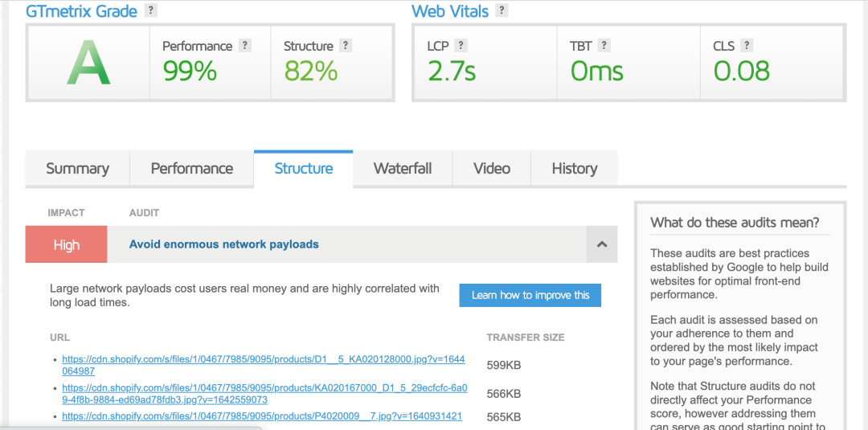Click the High impact label
868x430 pixels.
click(x=67, y=244)
